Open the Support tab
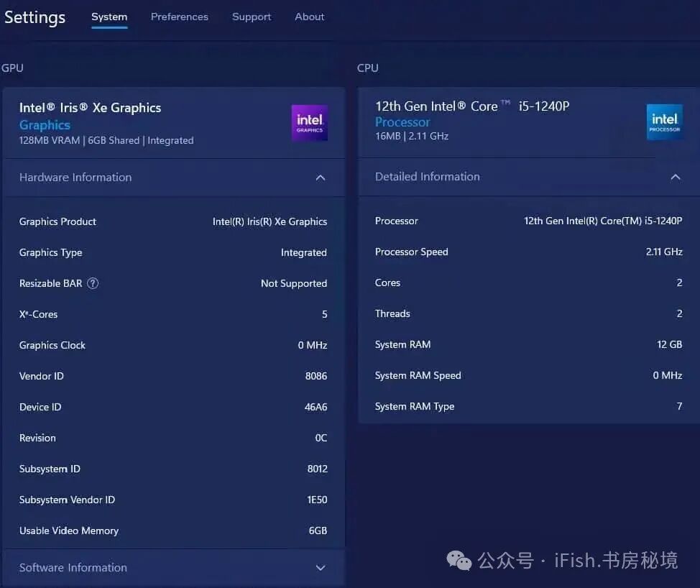 (252, 17)
